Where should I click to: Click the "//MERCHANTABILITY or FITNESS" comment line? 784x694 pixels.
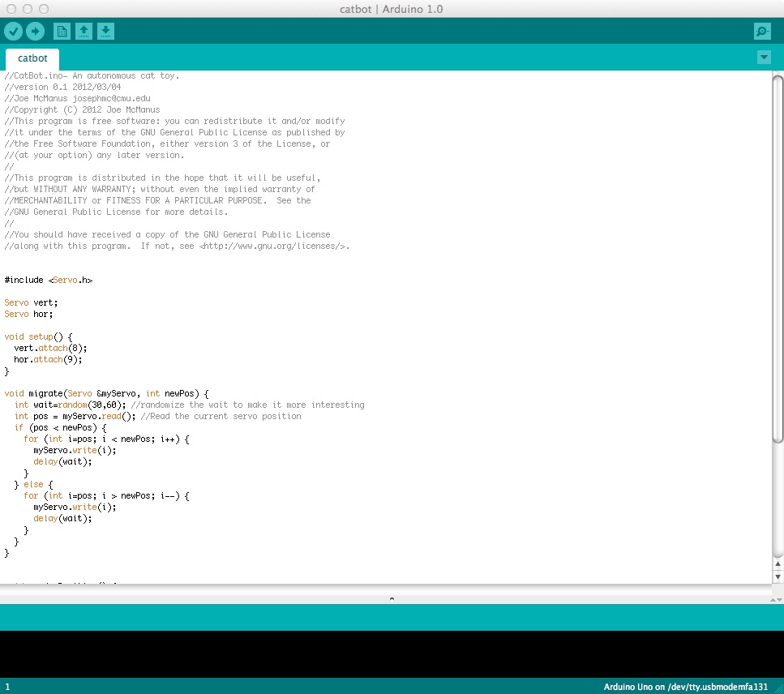pos(157,200)
